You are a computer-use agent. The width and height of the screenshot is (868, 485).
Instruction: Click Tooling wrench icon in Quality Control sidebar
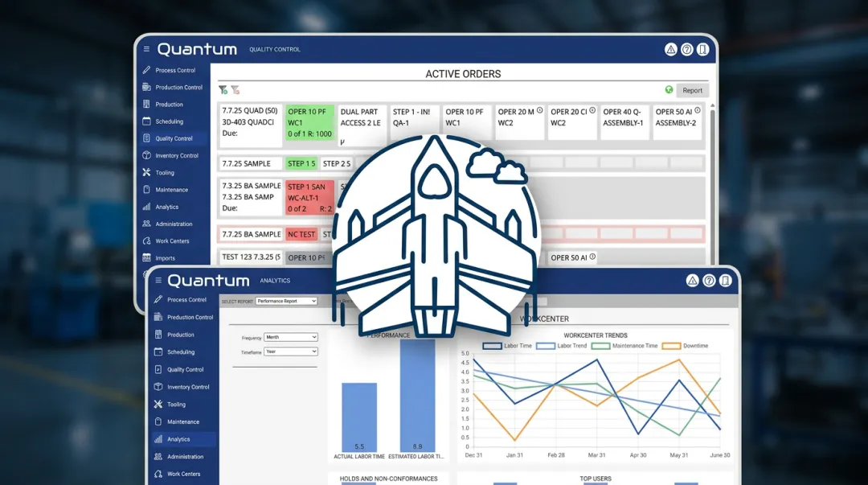pos(146,172)
